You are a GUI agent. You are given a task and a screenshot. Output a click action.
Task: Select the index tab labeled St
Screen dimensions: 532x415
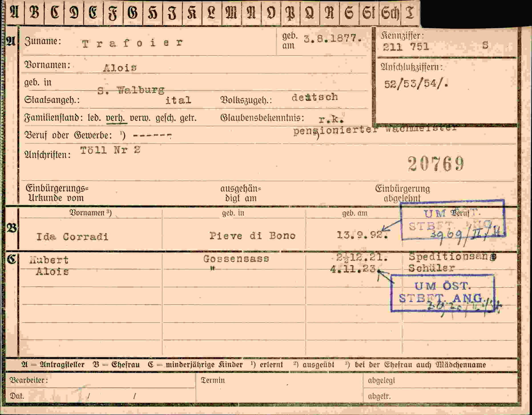(369, 13)
